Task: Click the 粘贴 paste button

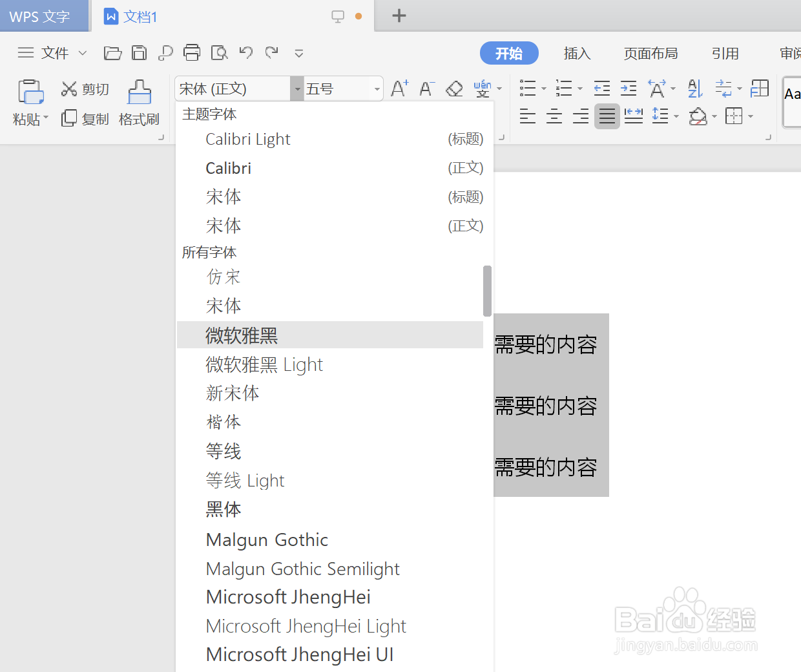Action: tap(30, 103)
